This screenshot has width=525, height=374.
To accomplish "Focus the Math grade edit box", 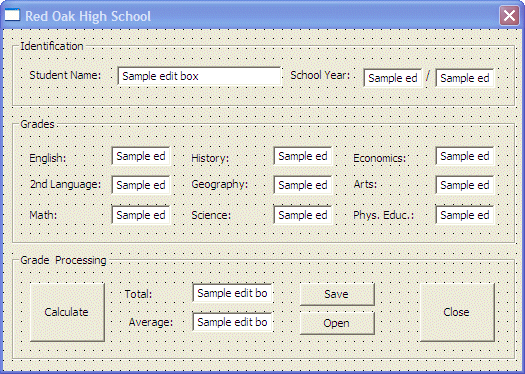I will pos(141,215).
